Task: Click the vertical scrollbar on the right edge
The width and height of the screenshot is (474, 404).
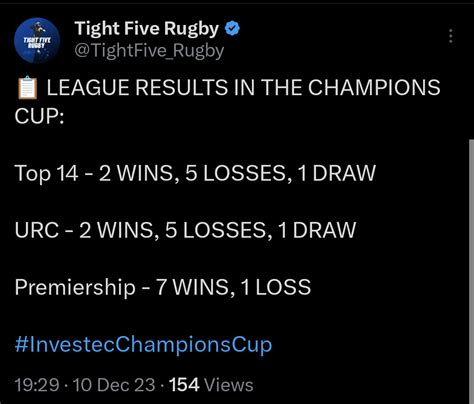Action: pos(471,272)
